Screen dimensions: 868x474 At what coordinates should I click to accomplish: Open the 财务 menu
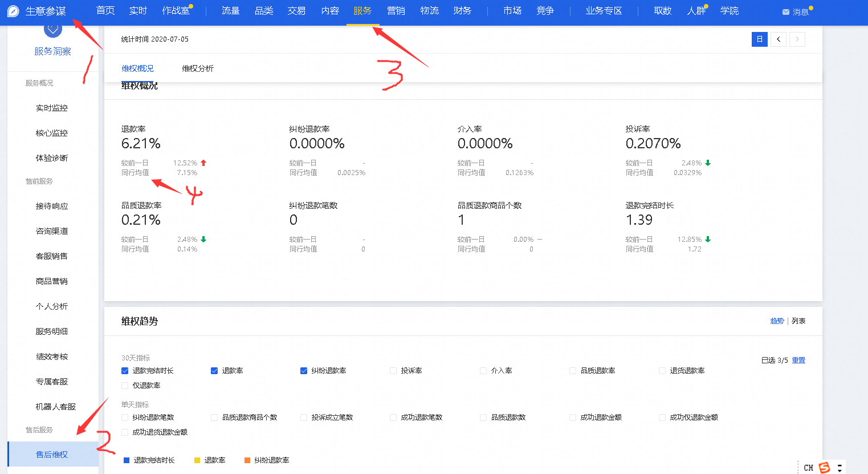[x=462, y=11]
